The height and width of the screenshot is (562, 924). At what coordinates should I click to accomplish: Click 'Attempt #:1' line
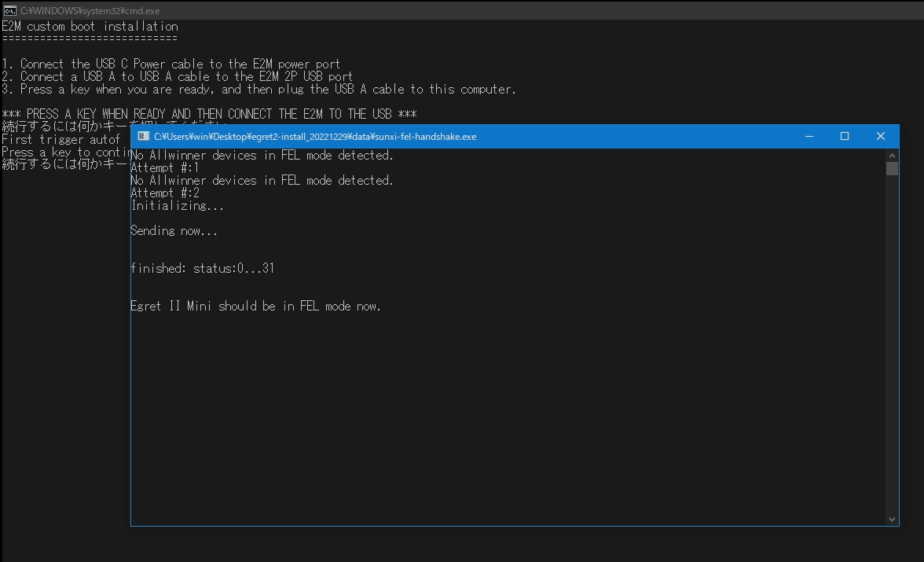tap(165, 168)
